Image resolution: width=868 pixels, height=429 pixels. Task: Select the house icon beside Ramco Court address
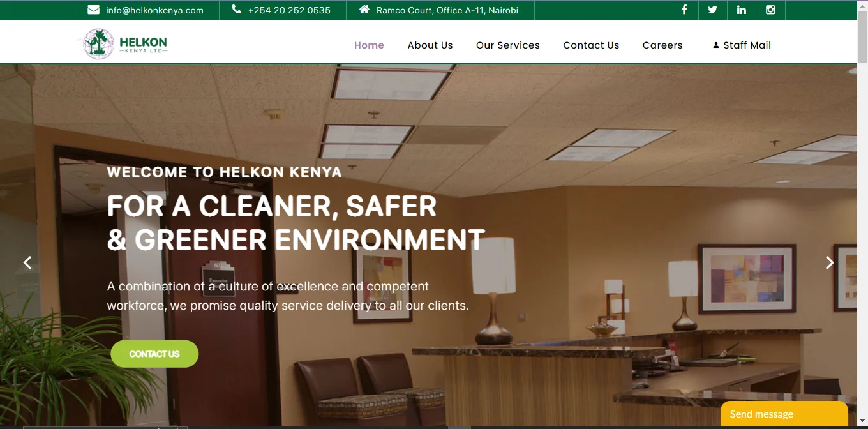(x=364, y=10)
